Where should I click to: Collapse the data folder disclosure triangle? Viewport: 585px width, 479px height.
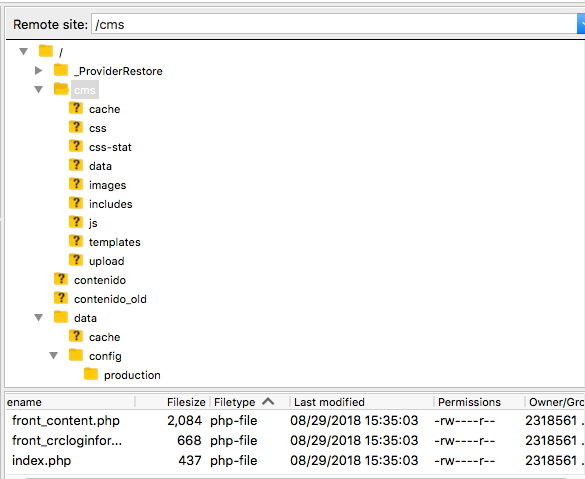(38, 317)
